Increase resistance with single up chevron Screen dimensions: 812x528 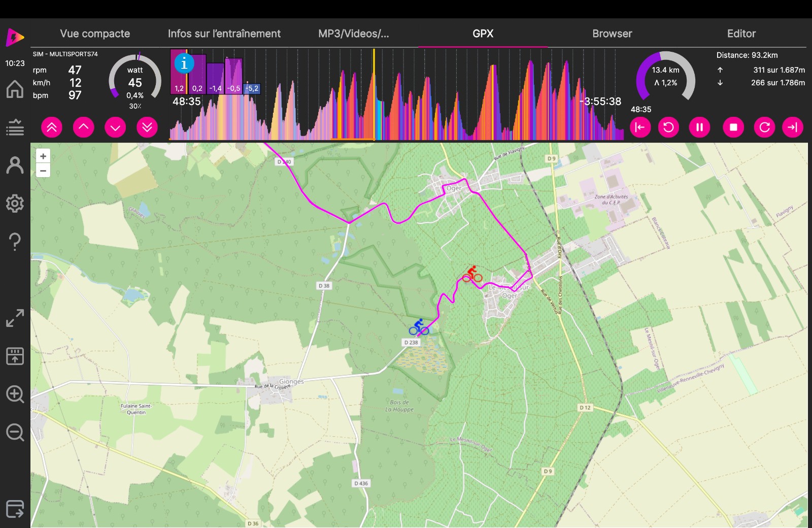pyautogui.click(x=84, y=127)
